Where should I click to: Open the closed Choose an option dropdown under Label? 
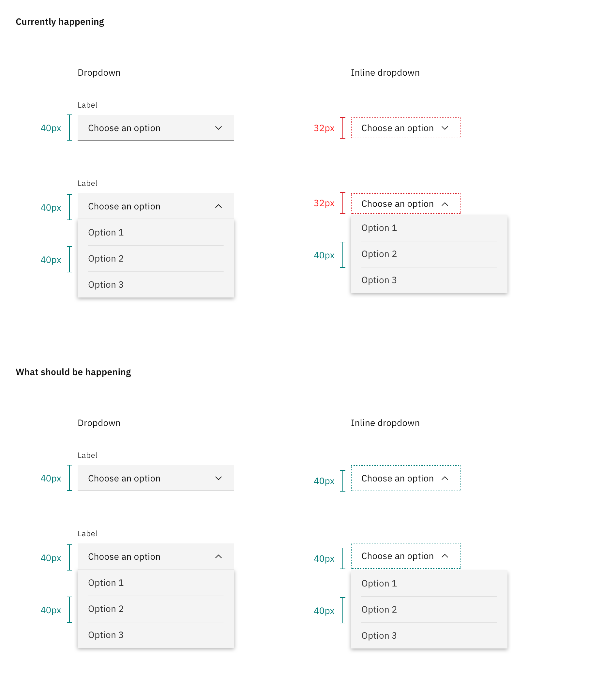[x=155, y=128]
